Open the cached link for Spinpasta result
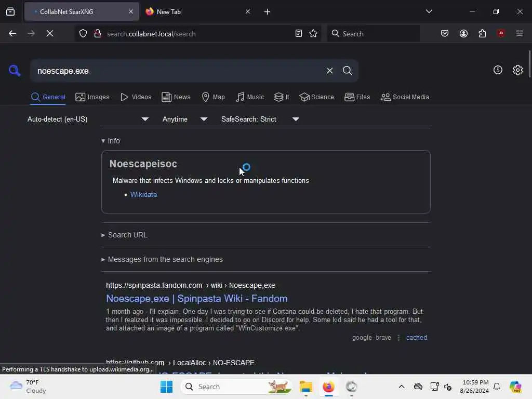Viewport: 532px width, 399px height. click(x=417, y=338)
